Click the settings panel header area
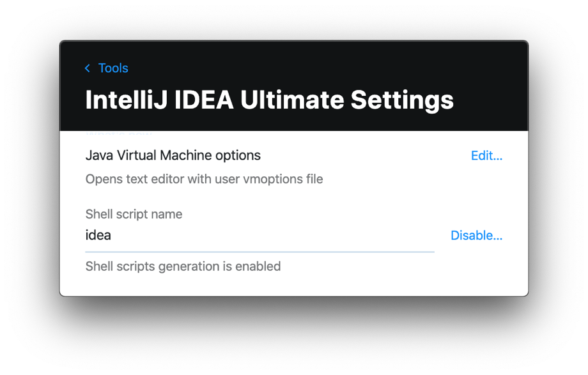The height and width of the screenshot is (375, 588). tap(294, 85)
